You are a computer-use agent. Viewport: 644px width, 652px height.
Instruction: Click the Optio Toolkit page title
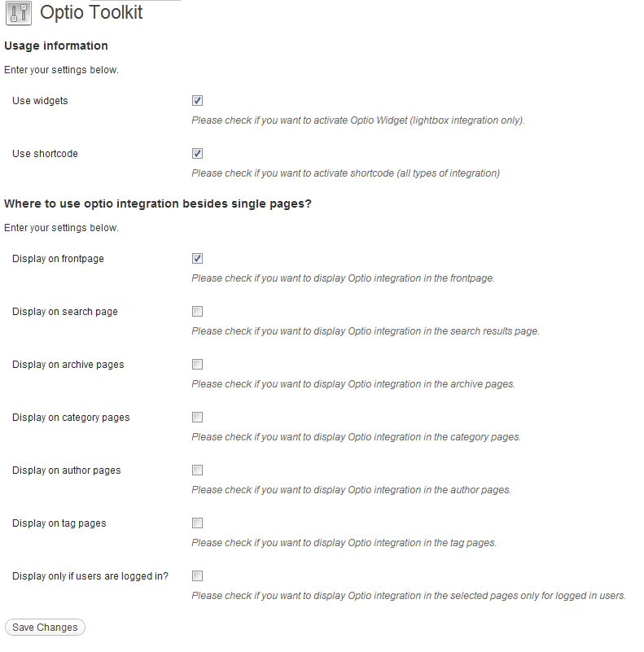click(91, 12)
